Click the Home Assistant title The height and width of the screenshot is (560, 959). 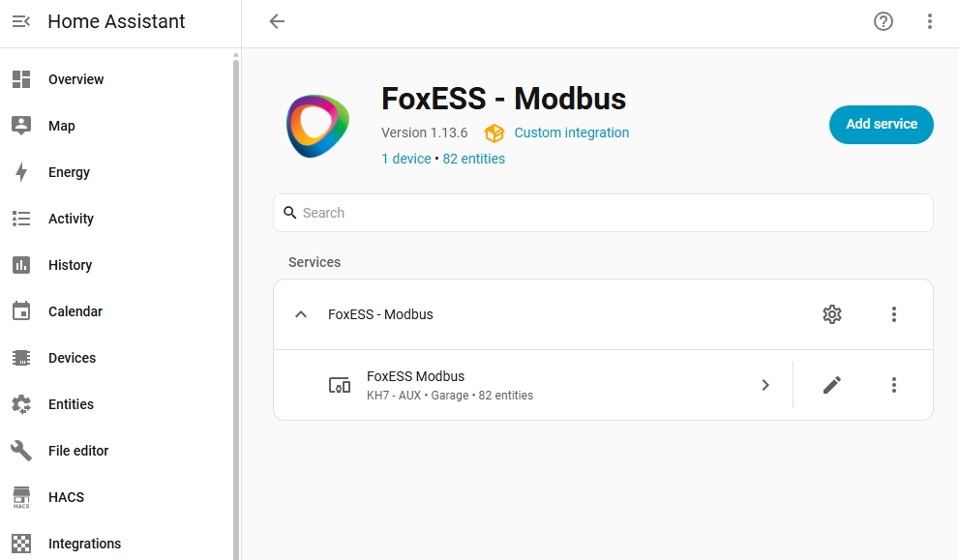coord(116,21)
